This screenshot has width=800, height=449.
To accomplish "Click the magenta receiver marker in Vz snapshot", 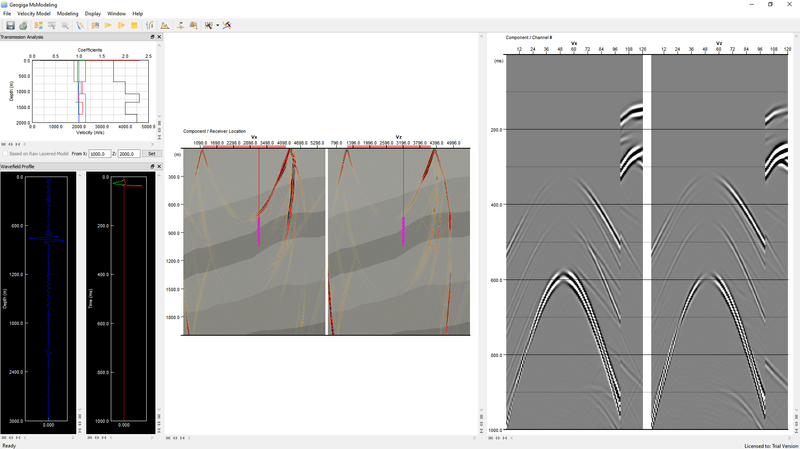I will click(x=403, y=231).
